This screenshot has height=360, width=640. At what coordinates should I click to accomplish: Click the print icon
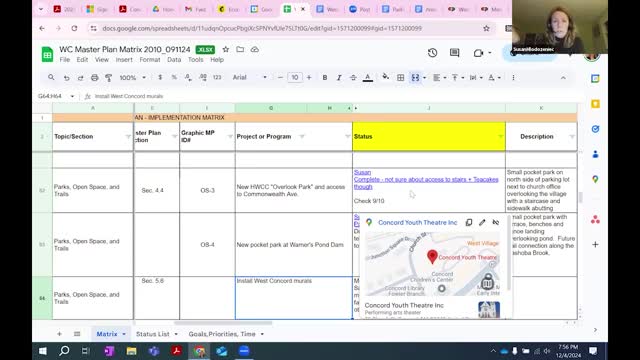point(95,78)
